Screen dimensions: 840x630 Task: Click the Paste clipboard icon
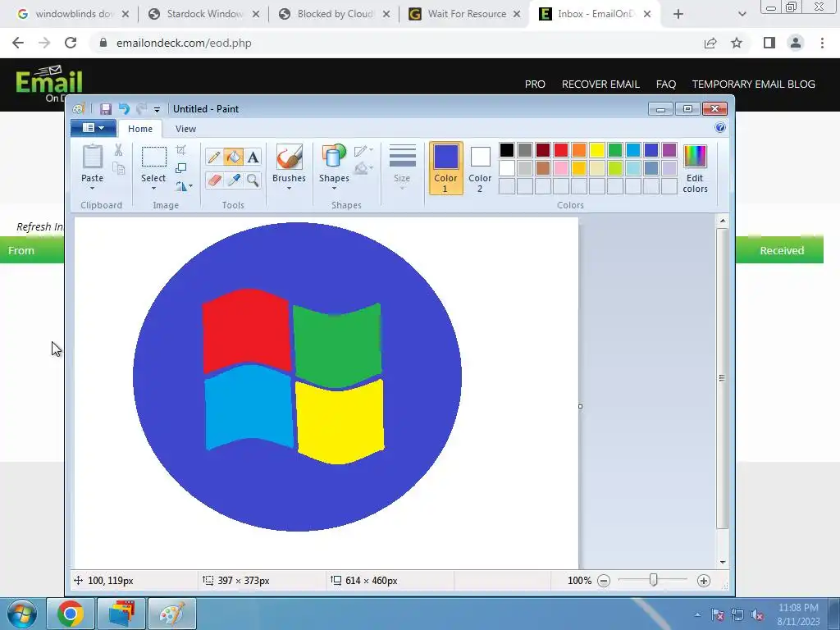[x=92, y=157]
